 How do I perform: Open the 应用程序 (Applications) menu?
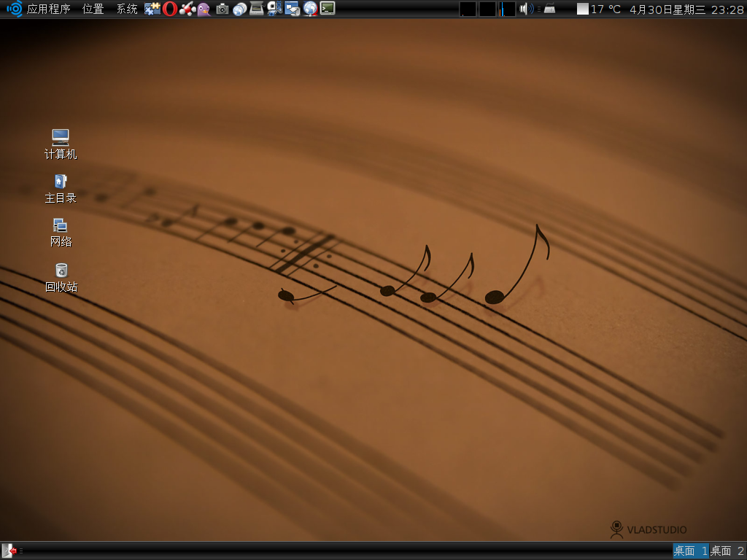point(49,9)
